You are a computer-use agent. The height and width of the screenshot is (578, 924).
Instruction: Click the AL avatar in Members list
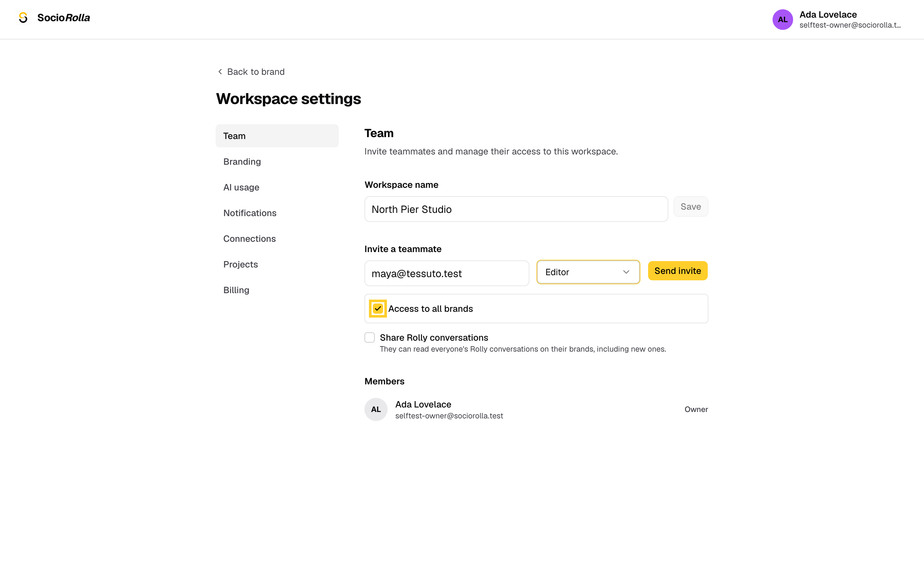click(x=376, y=409)
